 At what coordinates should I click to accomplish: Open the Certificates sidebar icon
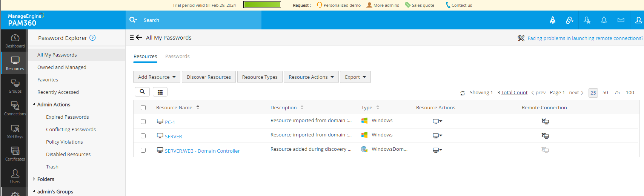pyautogui.click(x=15, y=154)
